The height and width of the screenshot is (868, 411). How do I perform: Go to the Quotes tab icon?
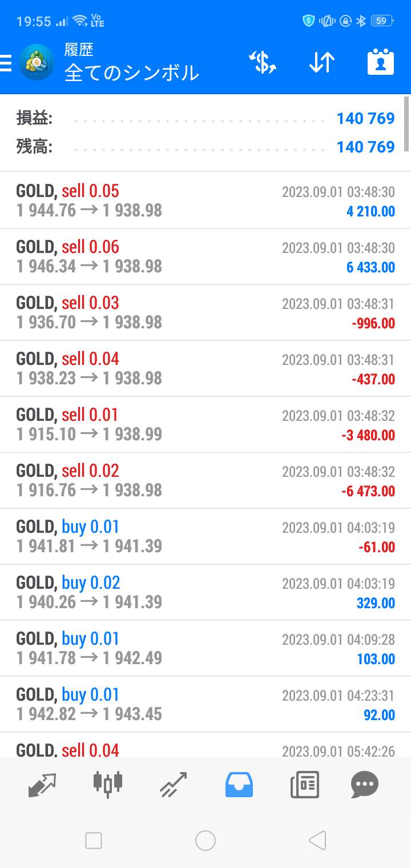(42, 785)
